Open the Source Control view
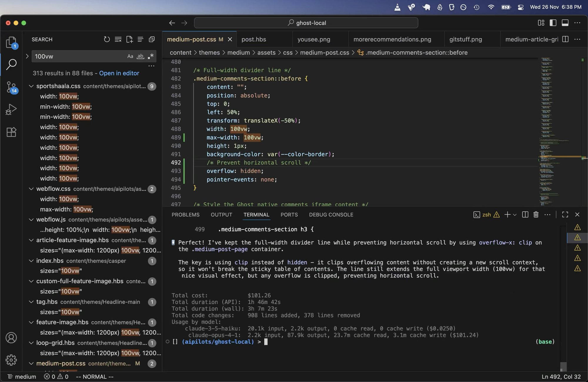This screenshot has width=588, height=382. [11, 87]
